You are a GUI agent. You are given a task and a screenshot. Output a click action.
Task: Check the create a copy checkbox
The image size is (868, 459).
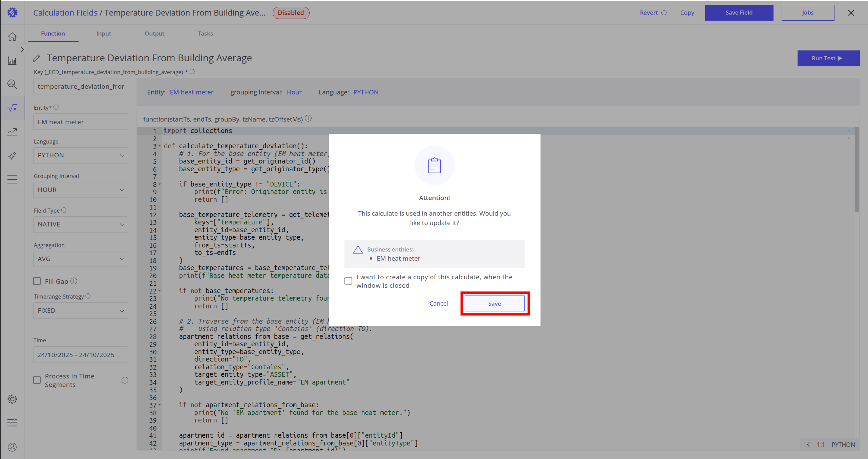coord(348,281)
